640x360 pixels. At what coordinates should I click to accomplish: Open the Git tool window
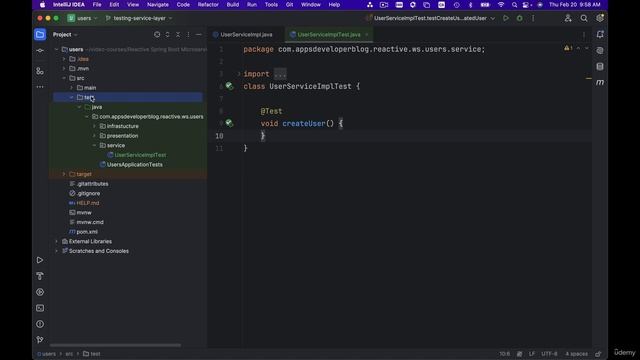click(40, 340)
